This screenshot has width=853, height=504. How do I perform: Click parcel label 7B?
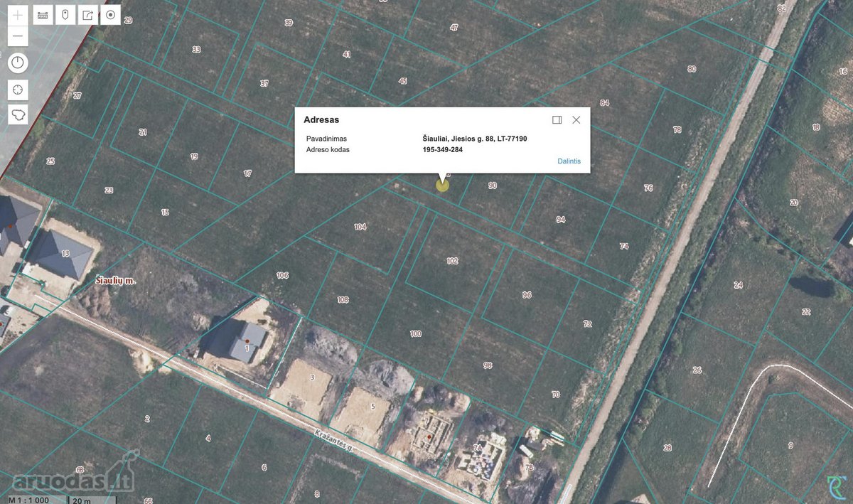[x=529, y=468]
